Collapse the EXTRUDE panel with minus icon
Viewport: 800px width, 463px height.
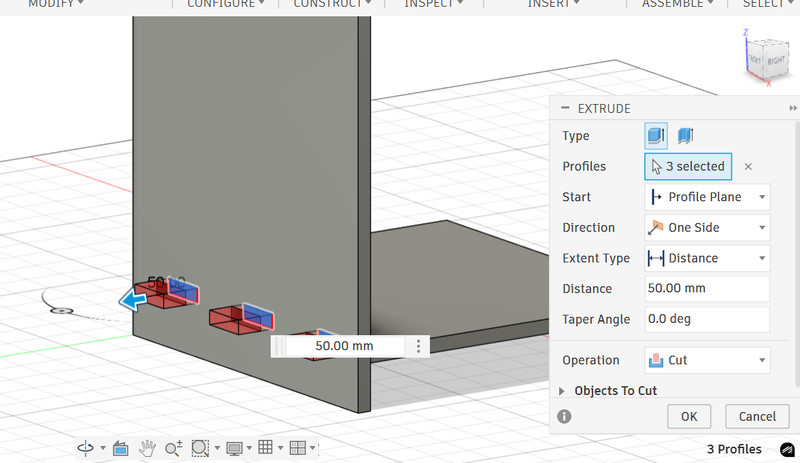[565, 108]
